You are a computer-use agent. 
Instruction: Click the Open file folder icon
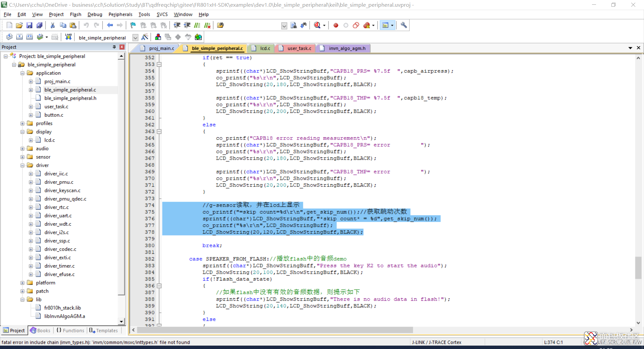coord(19,25)
